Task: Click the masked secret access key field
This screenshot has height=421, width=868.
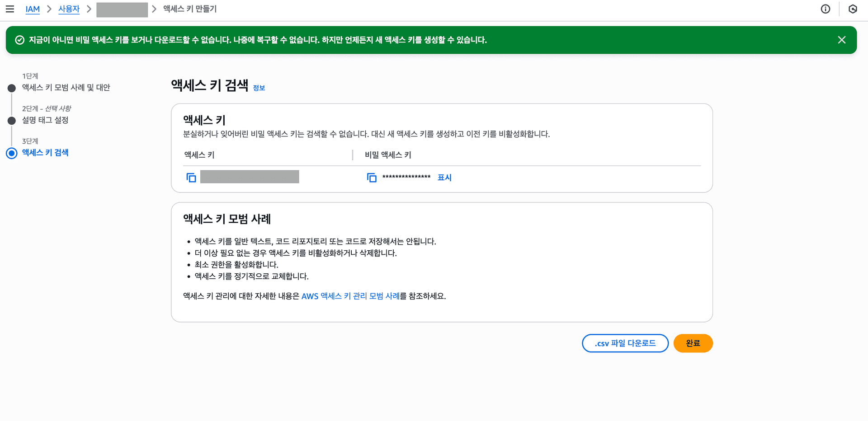Action: tap(406, 177)
